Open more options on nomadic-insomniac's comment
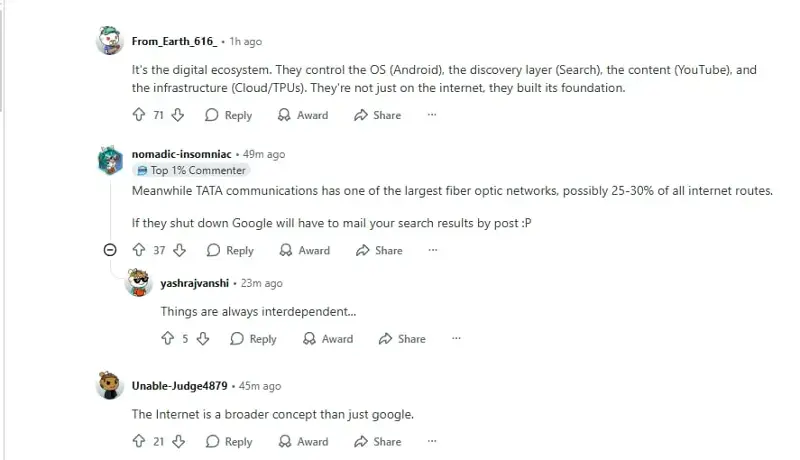Screen dimensions: 800x460 click(433, 250)
